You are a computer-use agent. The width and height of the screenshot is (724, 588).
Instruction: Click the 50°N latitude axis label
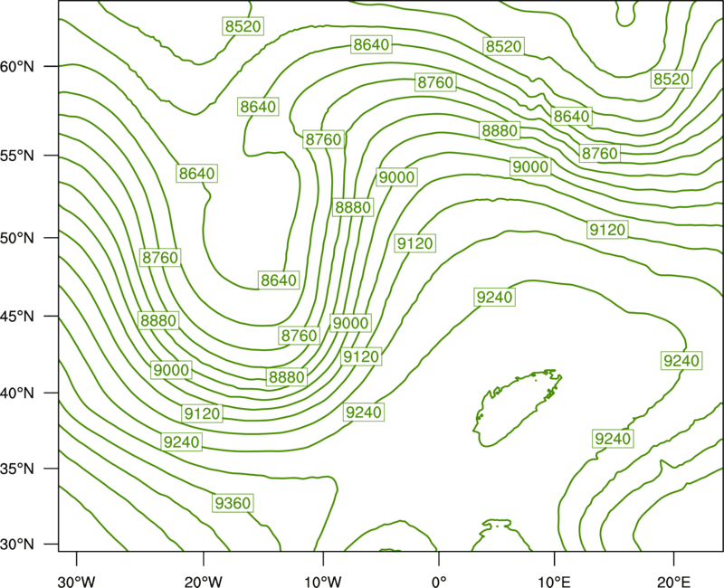coord(17,238)
